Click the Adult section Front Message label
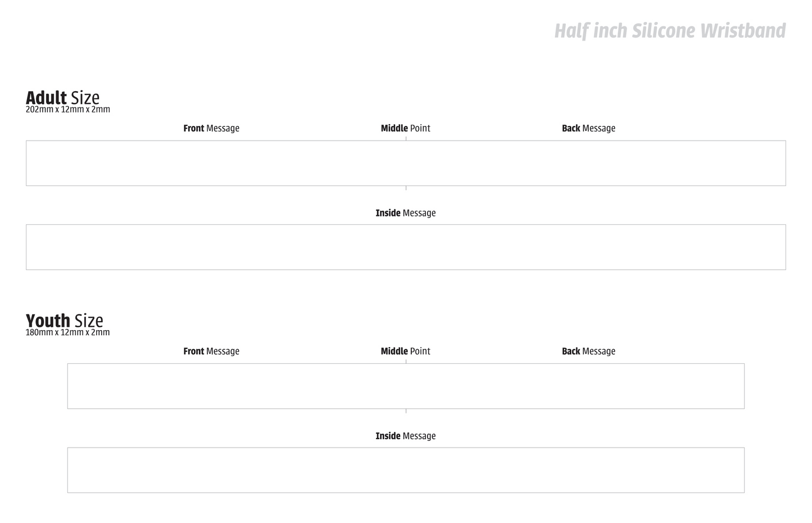 211,128
